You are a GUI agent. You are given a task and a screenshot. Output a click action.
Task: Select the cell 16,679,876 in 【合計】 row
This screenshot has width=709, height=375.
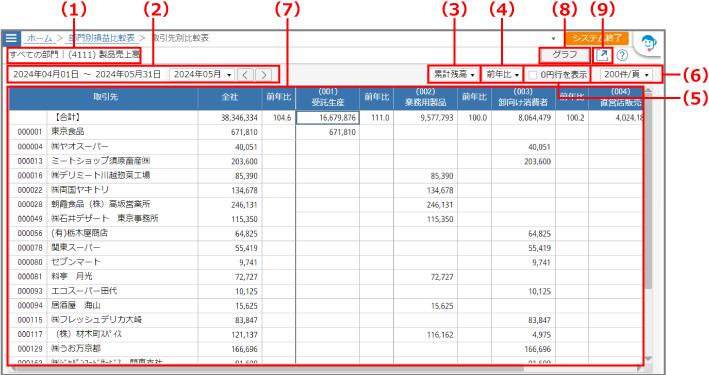coord(328,118)
